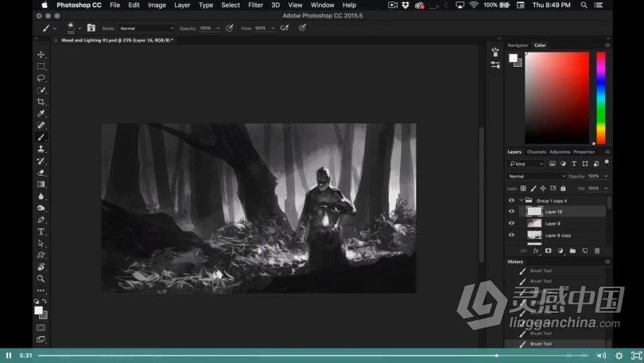Add a layer style fx
The width and height of the screenshot is (644, 363).
coord(536,251)
